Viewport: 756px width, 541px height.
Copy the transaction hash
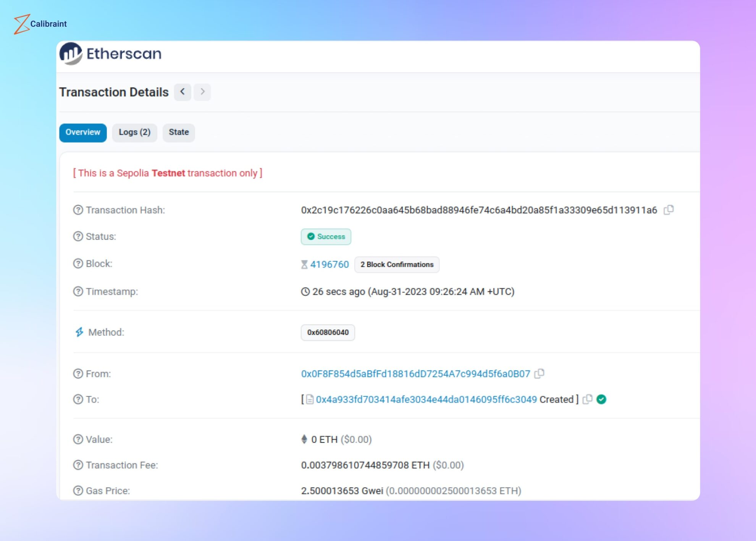click(669, 210)
